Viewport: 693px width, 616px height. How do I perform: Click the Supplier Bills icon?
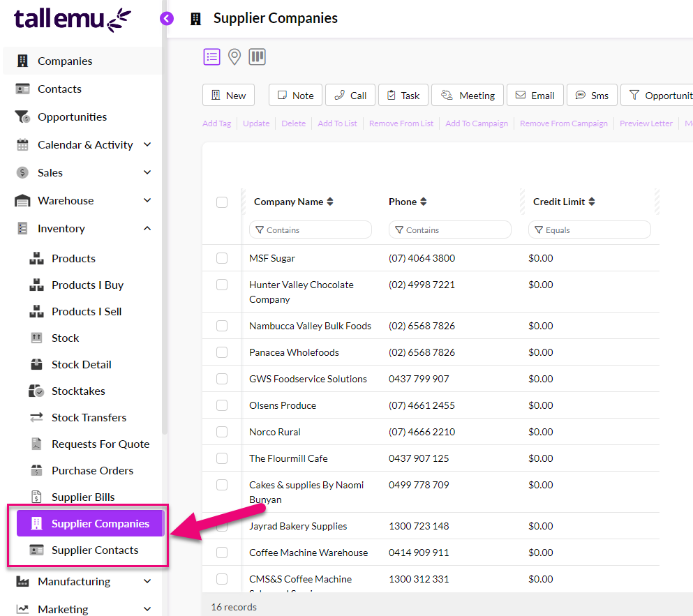(x=37, y=497)
